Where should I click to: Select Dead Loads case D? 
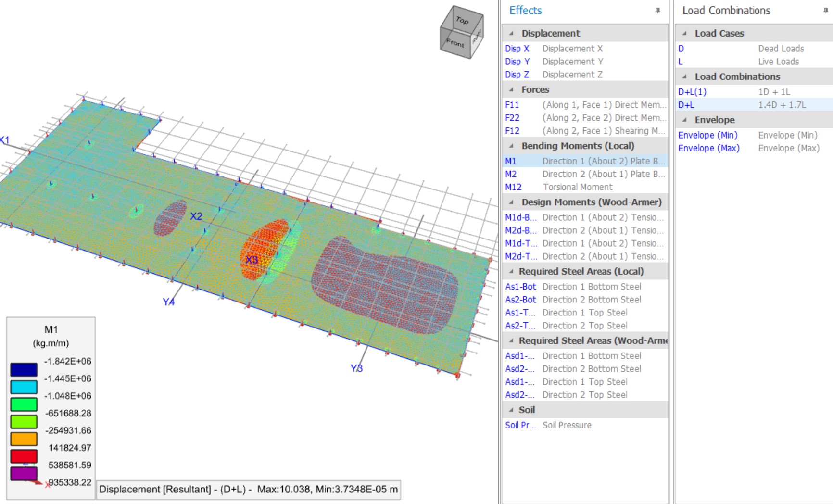(x=754, y=49)
